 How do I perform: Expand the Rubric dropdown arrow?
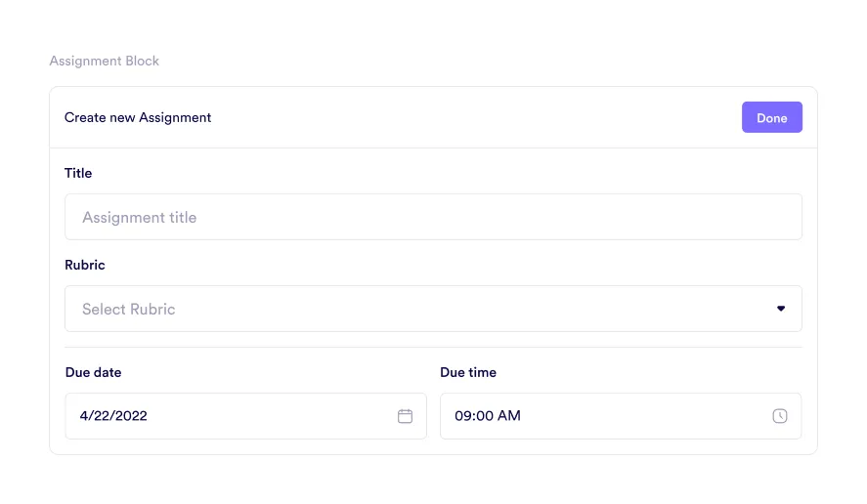tap(780, 309)
